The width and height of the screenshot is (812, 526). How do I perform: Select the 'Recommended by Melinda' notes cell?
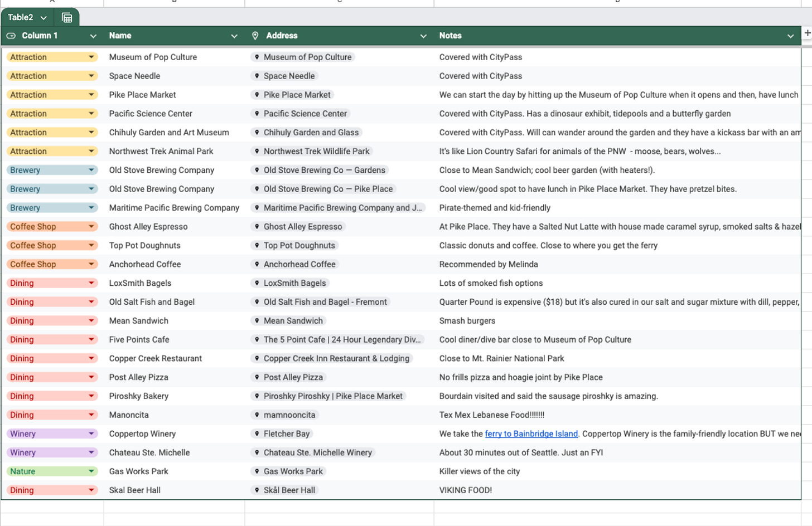click(x=617, y=264)
